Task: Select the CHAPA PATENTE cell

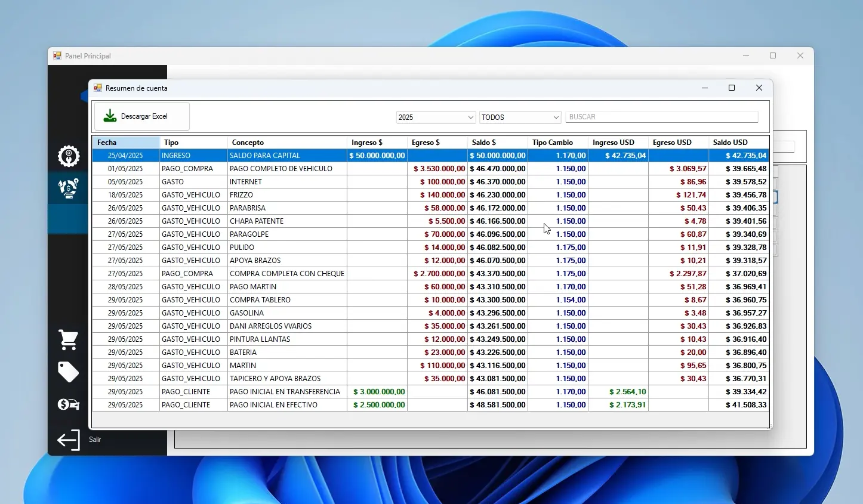Action: point(287,221)
